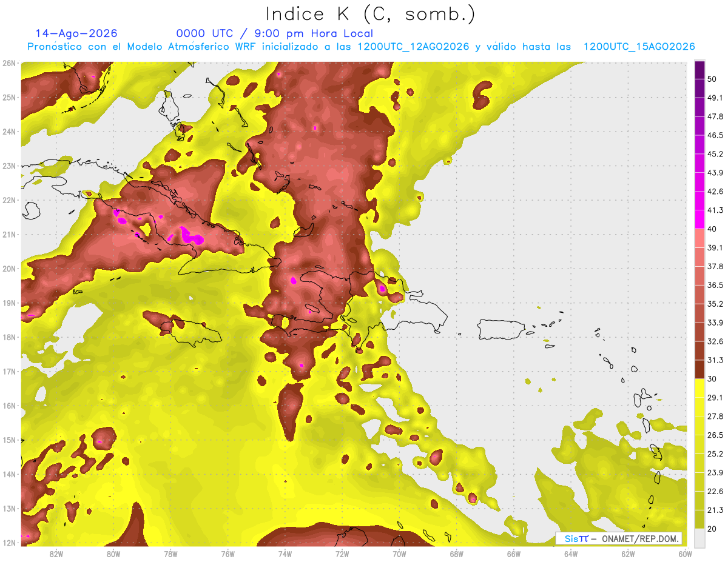Click the '50' colorbar label

coord(712,79)
